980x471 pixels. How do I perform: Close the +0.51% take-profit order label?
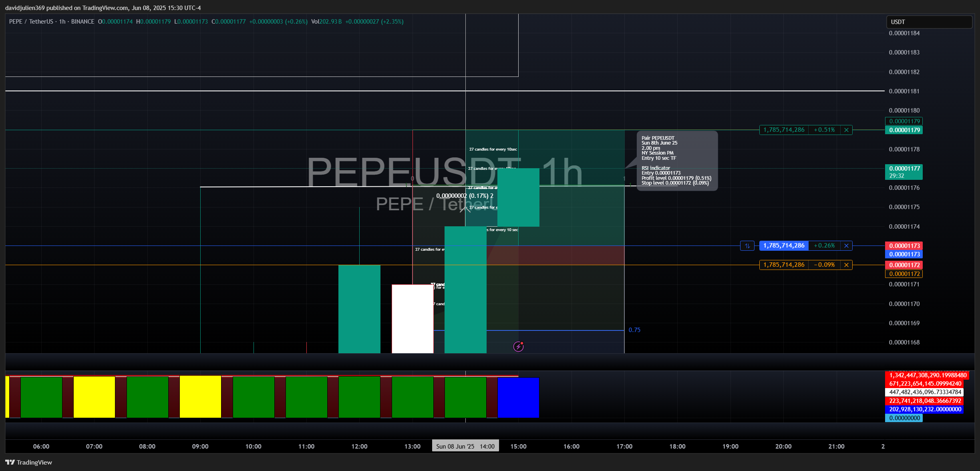(846, 130)
